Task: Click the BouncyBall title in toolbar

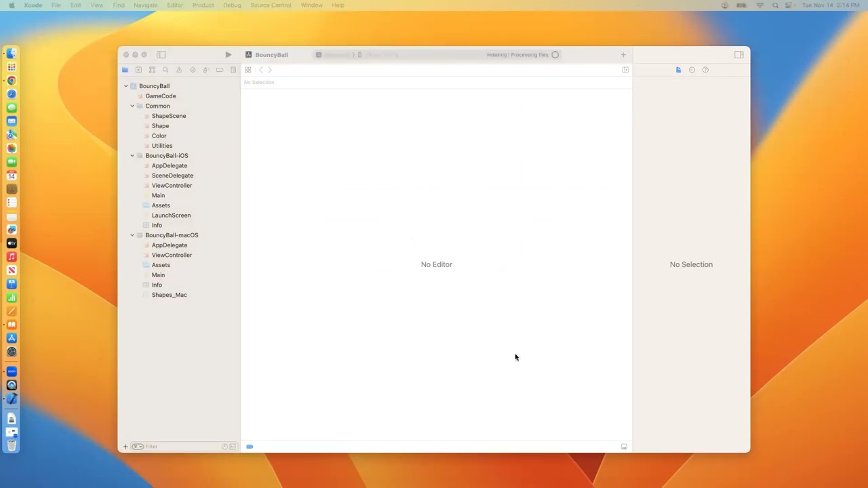Action: [271, 55]
